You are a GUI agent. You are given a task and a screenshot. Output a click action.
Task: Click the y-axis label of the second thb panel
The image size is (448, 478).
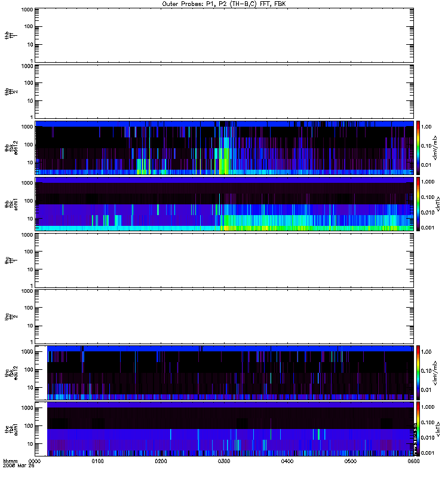coord(11,91)
